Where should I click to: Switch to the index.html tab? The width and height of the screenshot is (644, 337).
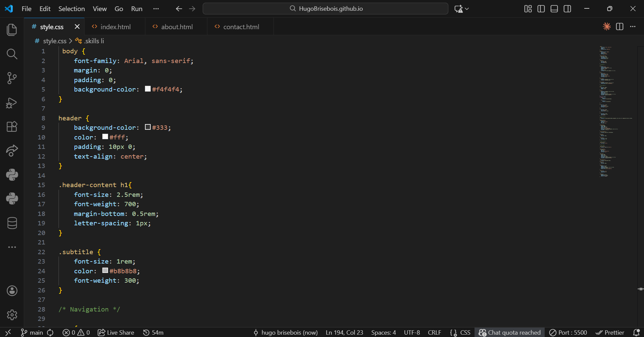click(115, 27)
